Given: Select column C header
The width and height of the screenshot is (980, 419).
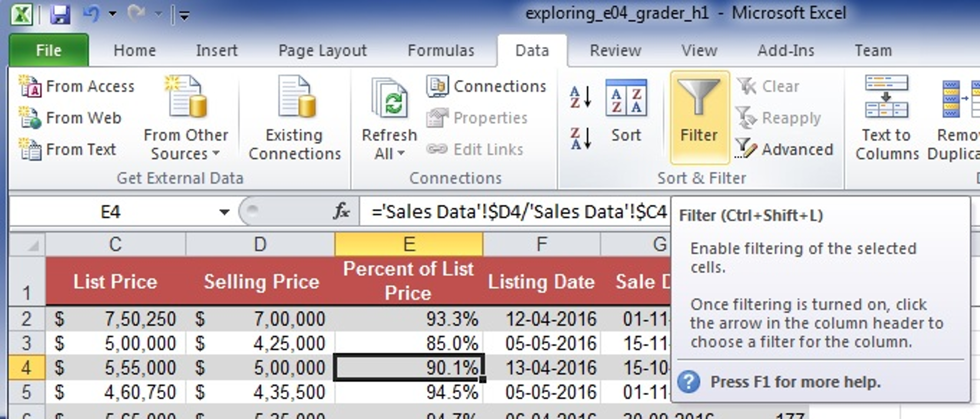Looking at the screenshot, I should point(115,245).
